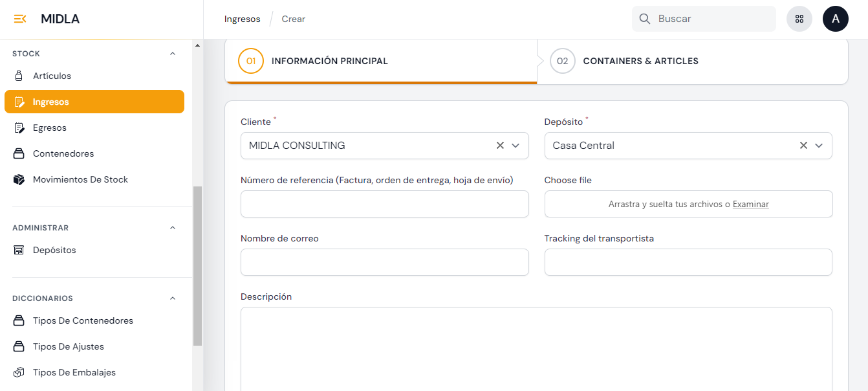The width and height of the screenshot is (868, 391).
Task: Click the Contenedores box icon
Action: click(19, 153)
